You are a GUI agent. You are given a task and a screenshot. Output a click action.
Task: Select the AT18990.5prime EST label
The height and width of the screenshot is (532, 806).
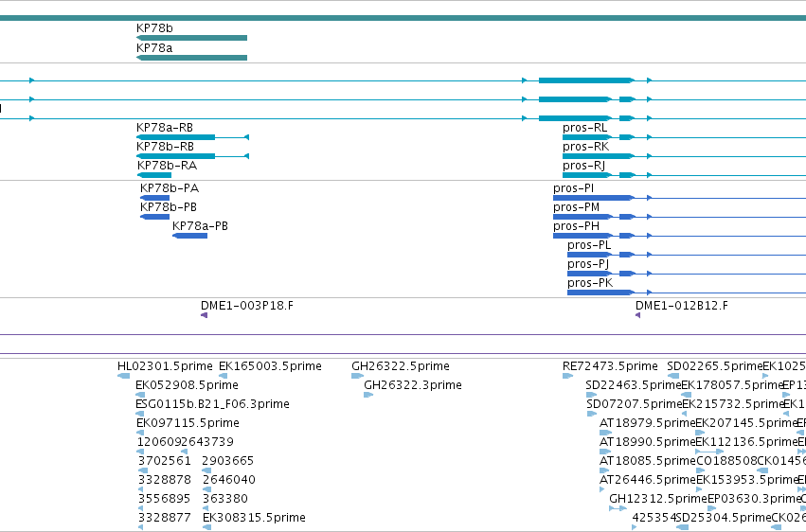pyautogui.click(x=647, y=442)
